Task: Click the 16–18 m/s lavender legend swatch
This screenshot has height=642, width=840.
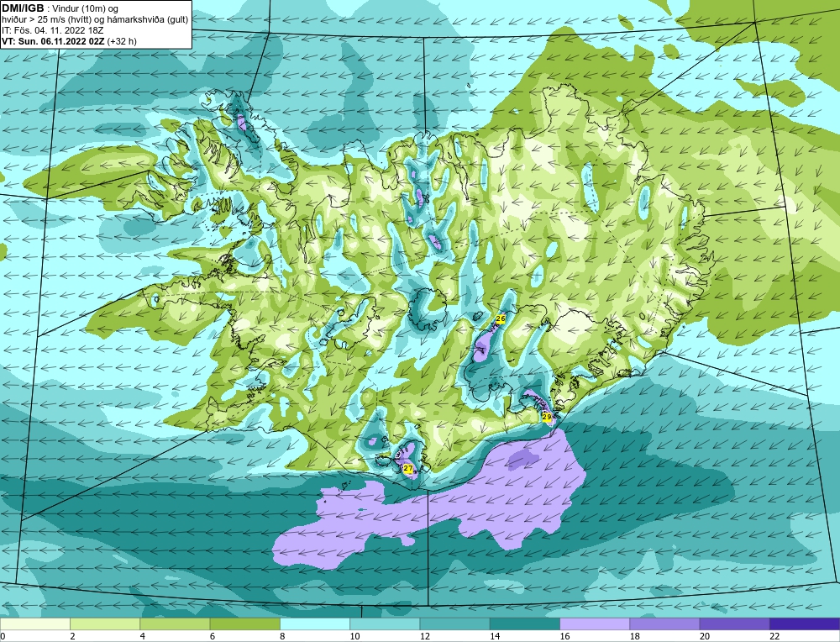Action: click(x=595, y=624)
